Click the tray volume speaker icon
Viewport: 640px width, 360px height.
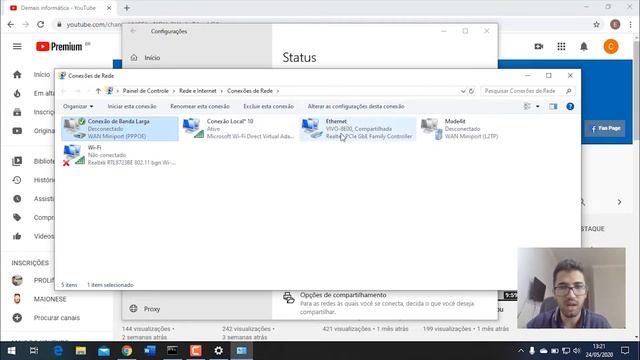click(x=576, y=351)
